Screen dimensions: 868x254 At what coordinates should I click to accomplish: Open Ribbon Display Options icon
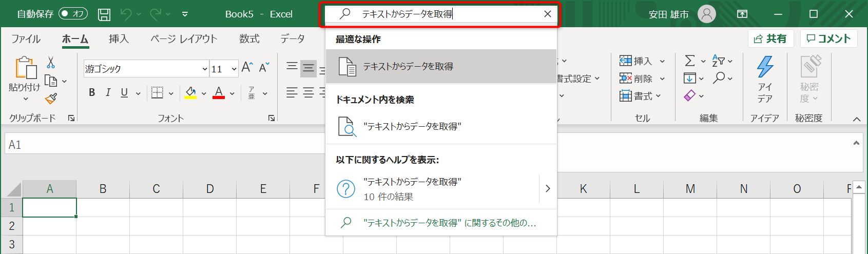pos(742,14)
